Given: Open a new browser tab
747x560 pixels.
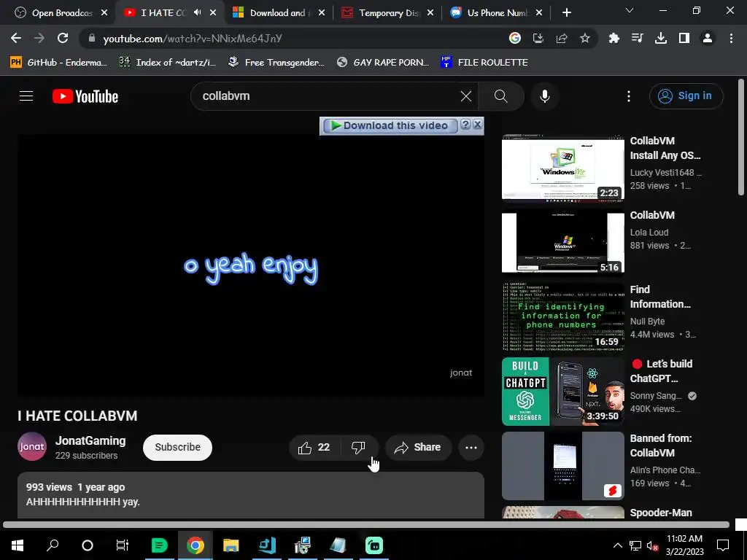Looking at the screenshot, I should pos(566,13).
